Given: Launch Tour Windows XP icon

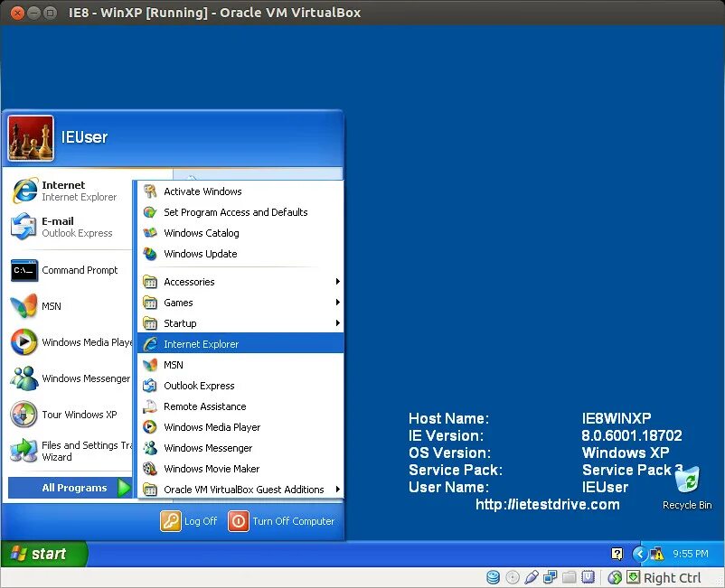Looking at the screenshot, I should click(24, 415).
